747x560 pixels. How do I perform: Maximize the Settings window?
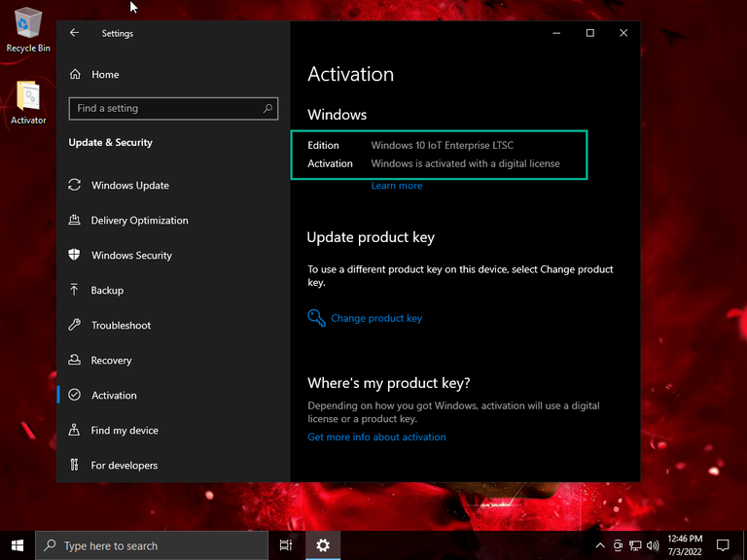point(589,33)
